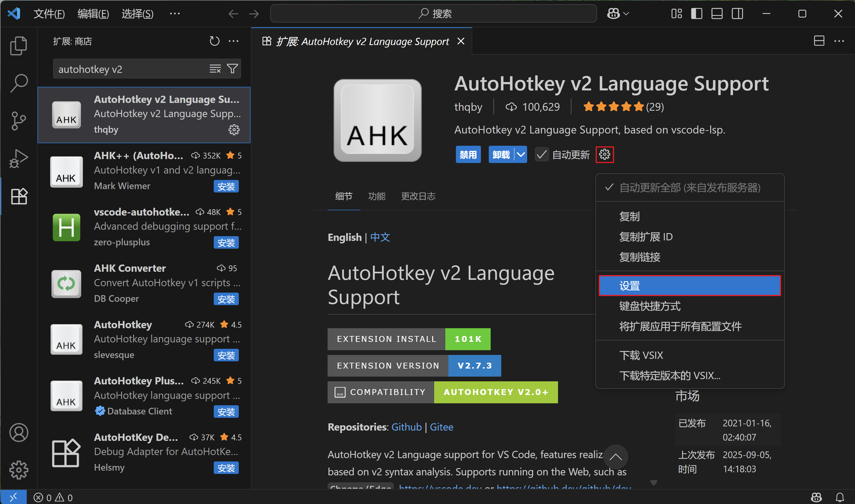Image resolution: width=855 pixels, height=504 pixels.
Task: Select 键盘快捷方式 in the menu
Action: [689, 306]
